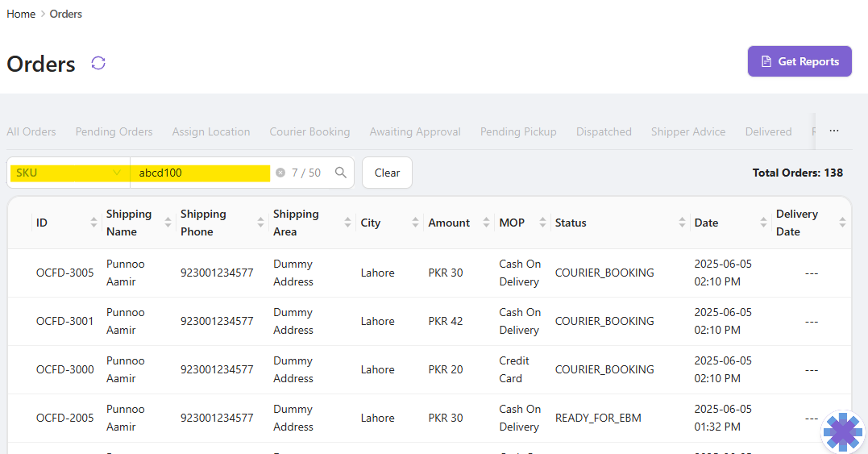Image resolution: width=868 pixels, height=454 pixels.
Task: Click the abcd100 search input field
Action: coord(201,173)
